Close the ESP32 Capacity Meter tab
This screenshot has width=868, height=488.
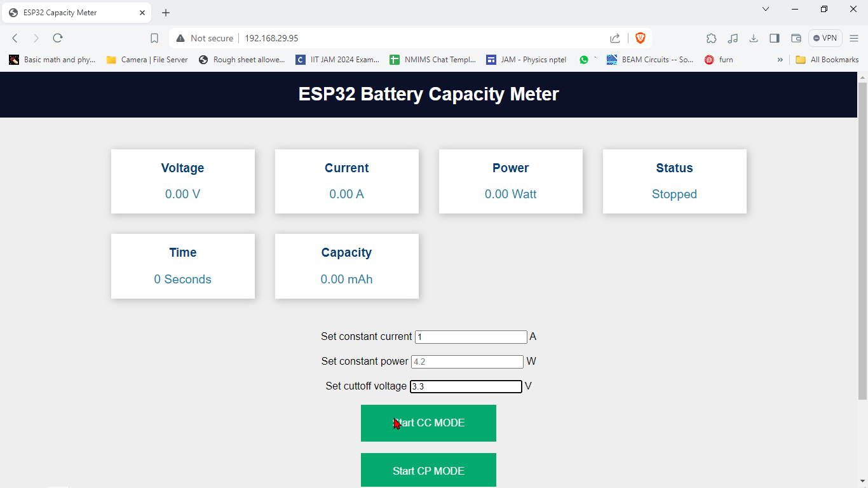tap(141, 13)
